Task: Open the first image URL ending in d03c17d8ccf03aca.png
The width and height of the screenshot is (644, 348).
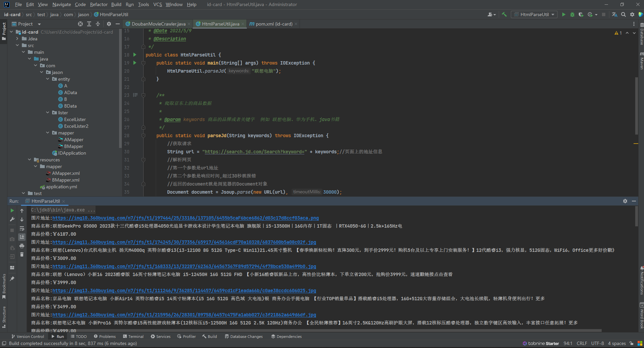Action: tap(185, 218)
